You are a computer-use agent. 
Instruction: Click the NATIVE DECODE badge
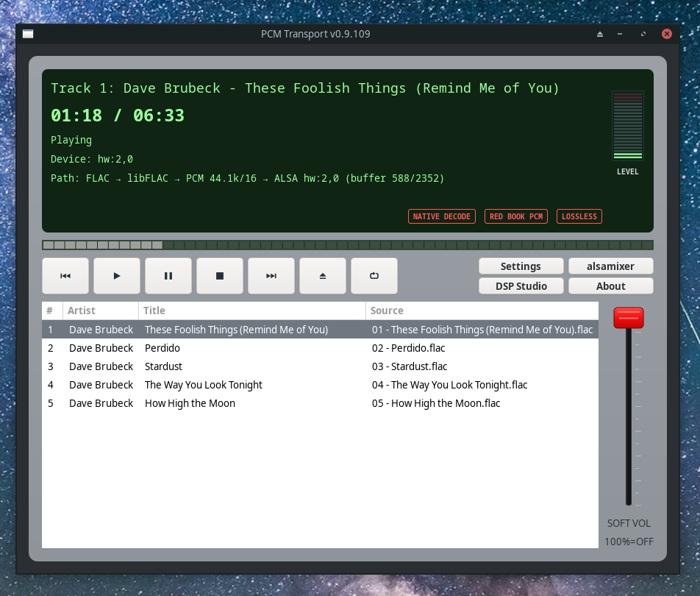point(441,216)
